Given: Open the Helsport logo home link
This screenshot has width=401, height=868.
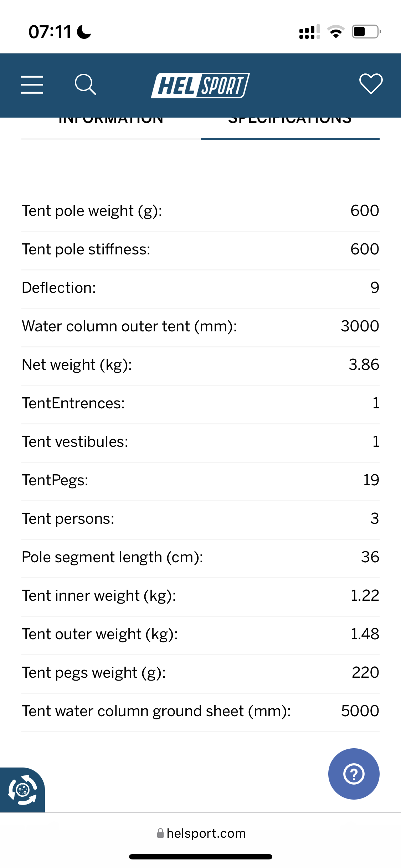Looking at the screenshot, I should coord(200,86).
